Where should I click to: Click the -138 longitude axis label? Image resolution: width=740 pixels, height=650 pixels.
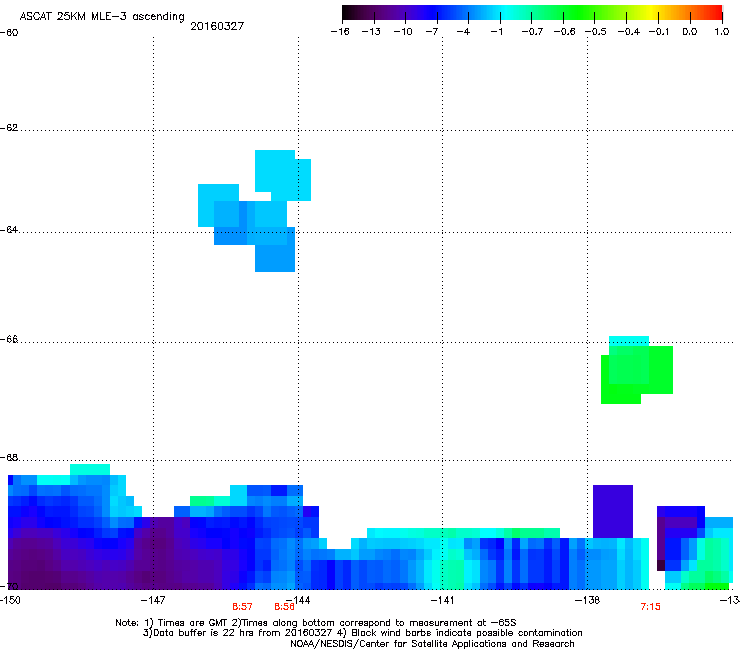588,600
